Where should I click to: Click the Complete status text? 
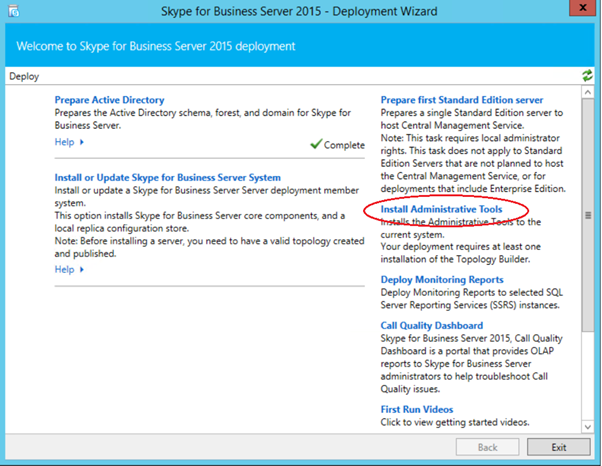pos(345,145)
